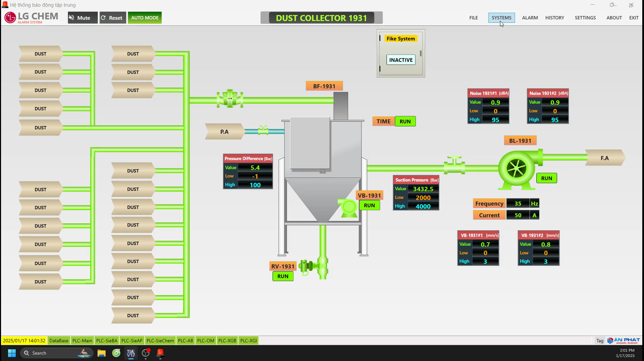Click the suction line valve before blower
Screen dimensions: 644x361
coord(454,166)
